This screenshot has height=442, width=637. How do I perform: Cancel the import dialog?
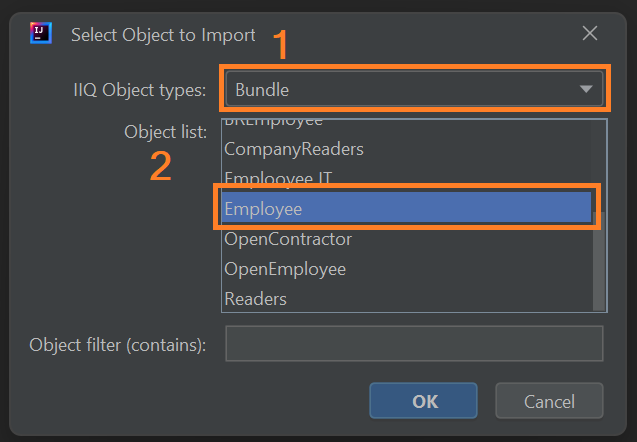549,401
